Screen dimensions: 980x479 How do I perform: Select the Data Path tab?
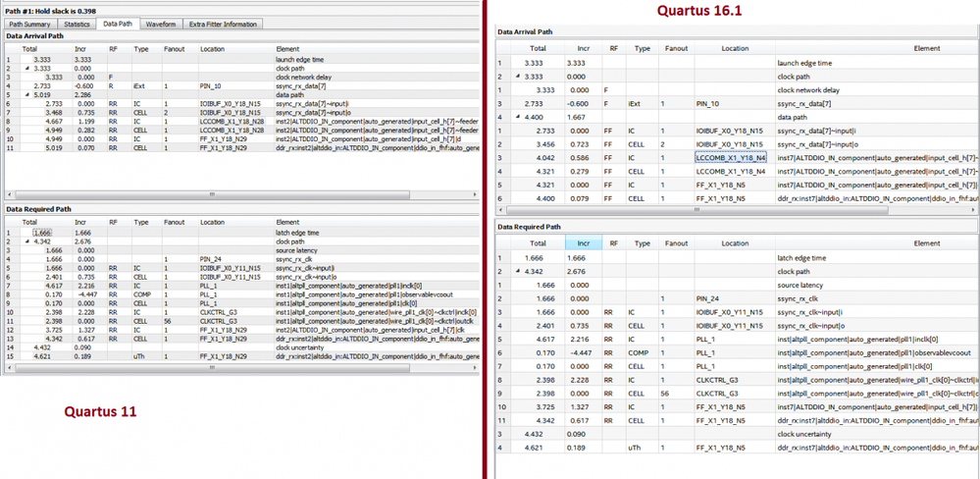[118, 24]
